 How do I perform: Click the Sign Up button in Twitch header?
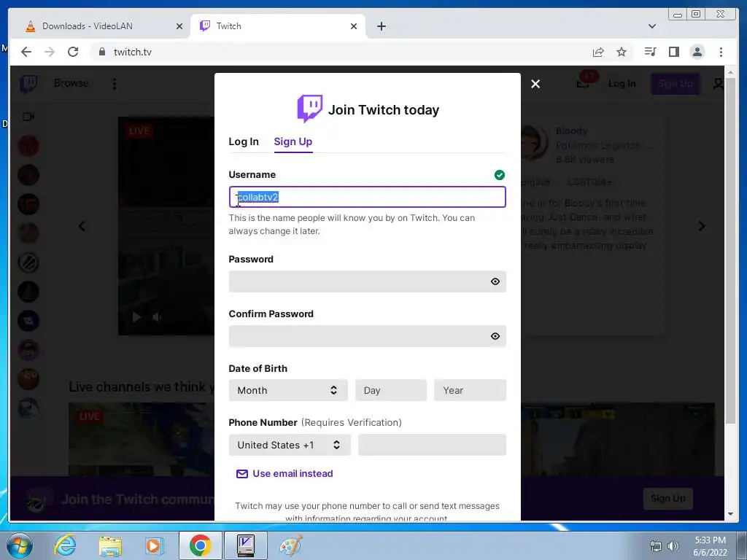tap(676, 84)
